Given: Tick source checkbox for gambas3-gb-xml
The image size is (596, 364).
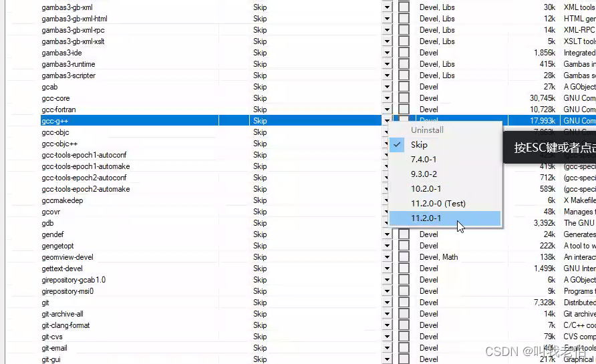Looking at the screenshot, I should 404,7.
